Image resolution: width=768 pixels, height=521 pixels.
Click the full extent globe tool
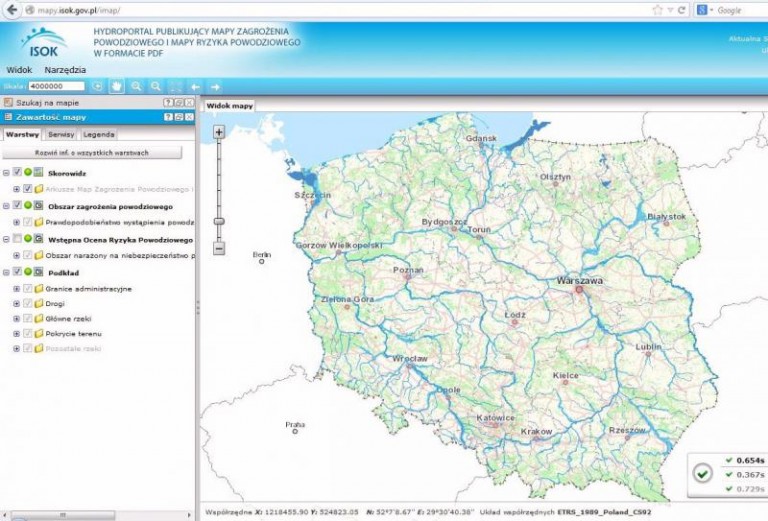(97, 87)
